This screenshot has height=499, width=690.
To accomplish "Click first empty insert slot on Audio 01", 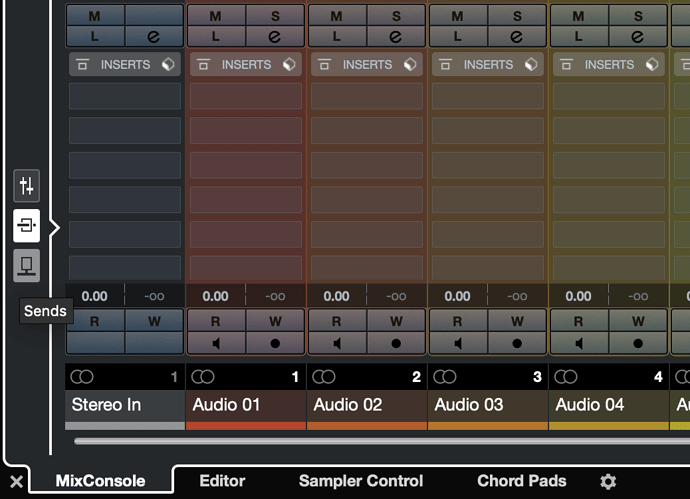I will tap(246, 96).
